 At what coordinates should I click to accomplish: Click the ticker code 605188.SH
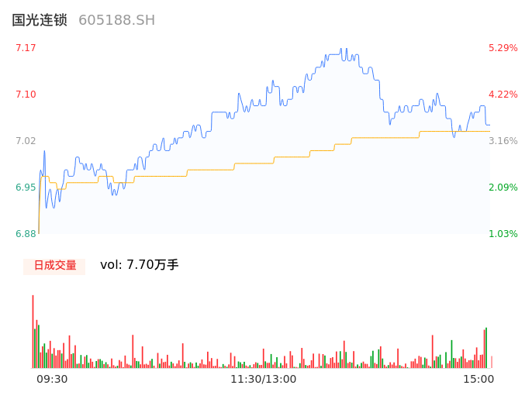116,20
